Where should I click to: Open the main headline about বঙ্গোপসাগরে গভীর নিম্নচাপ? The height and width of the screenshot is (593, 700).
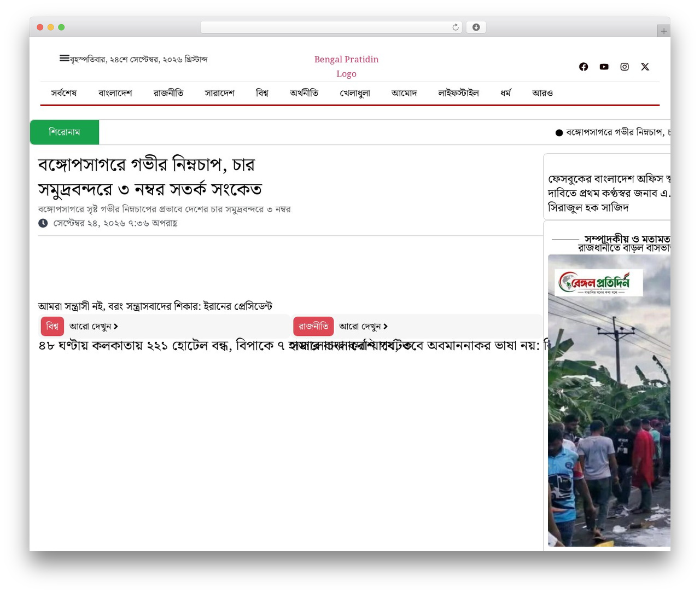[x=150, y=176]
